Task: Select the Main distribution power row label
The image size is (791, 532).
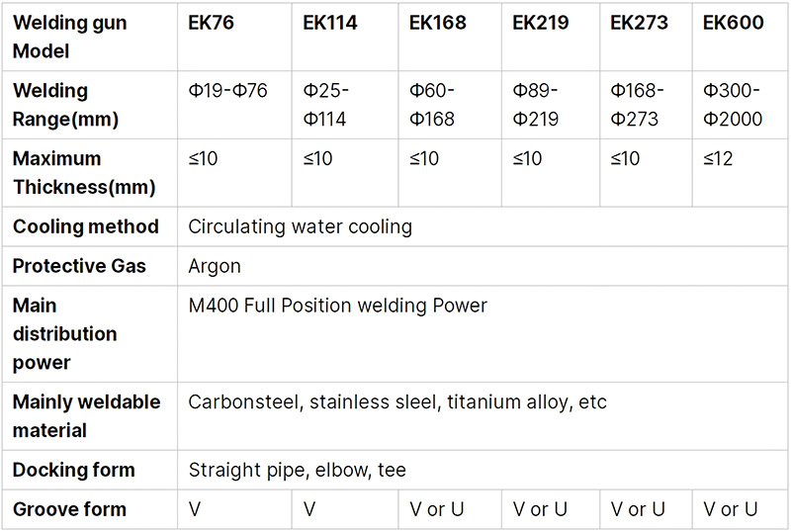Action: pyautogui.click(x=64, y=334)
